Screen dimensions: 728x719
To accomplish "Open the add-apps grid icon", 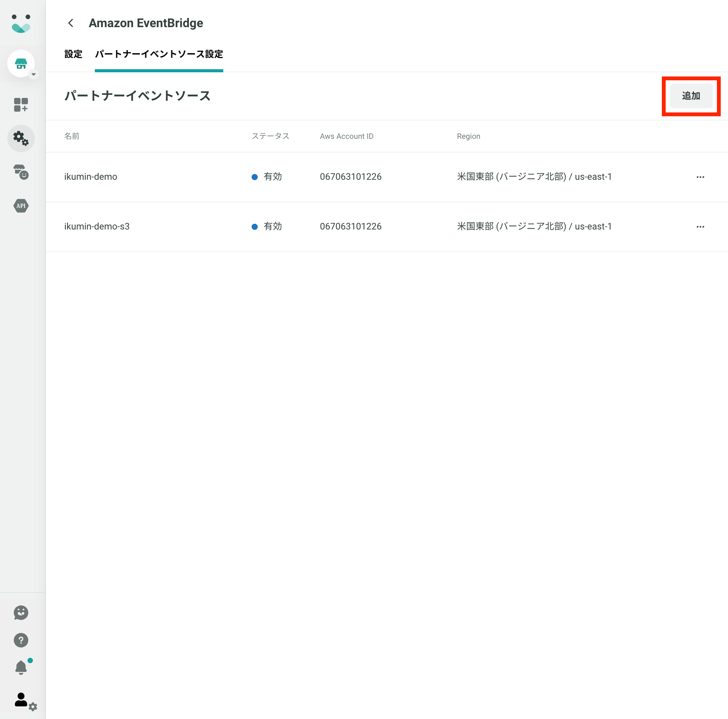I will tap(21, 104).
